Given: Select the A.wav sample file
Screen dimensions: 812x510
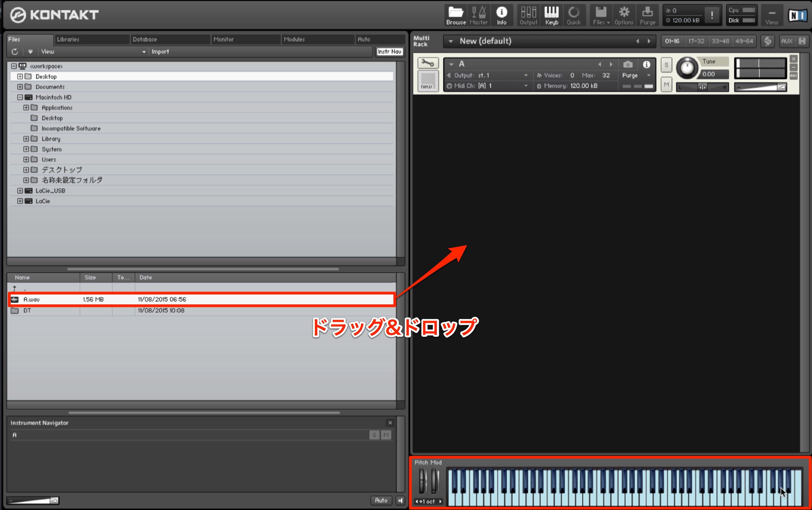Looking at the screenshot, I should pos(202,300).
